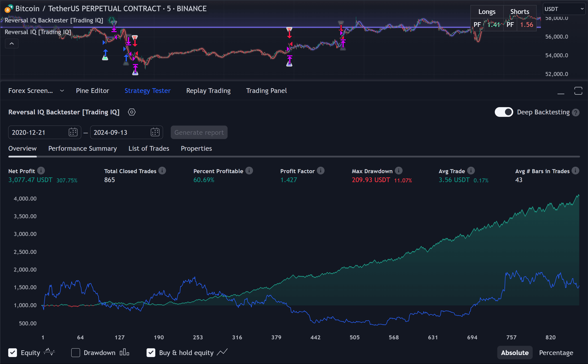Show Total Closed Trades info icon
588x364 pixels.
tap(162, 171)
